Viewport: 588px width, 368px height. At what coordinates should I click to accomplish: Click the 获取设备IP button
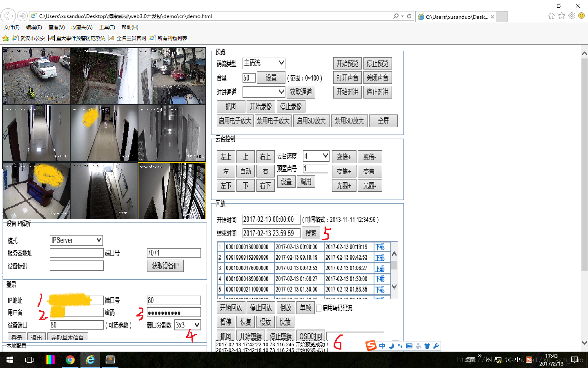point(165,266)
